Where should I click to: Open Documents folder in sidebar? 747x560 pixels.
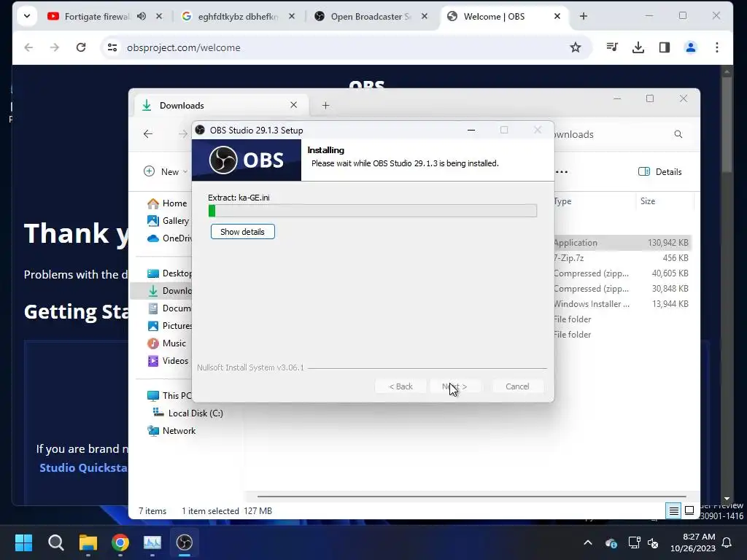(169, 308)
